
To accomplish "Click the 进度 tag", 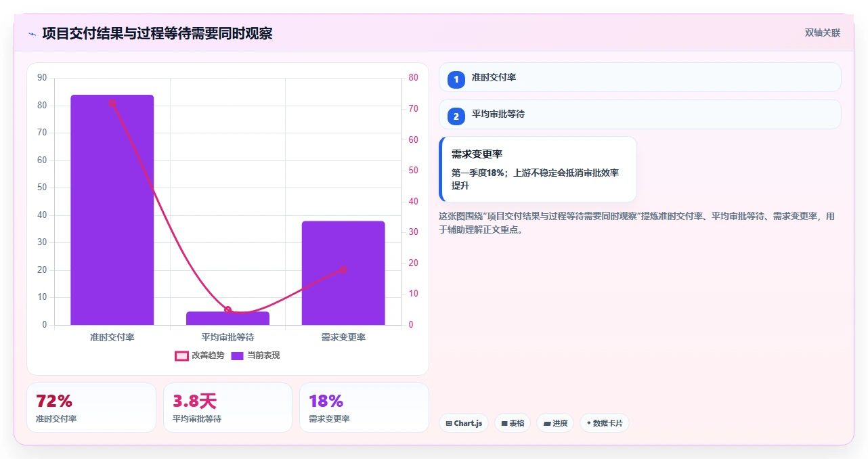I will 555,423.
